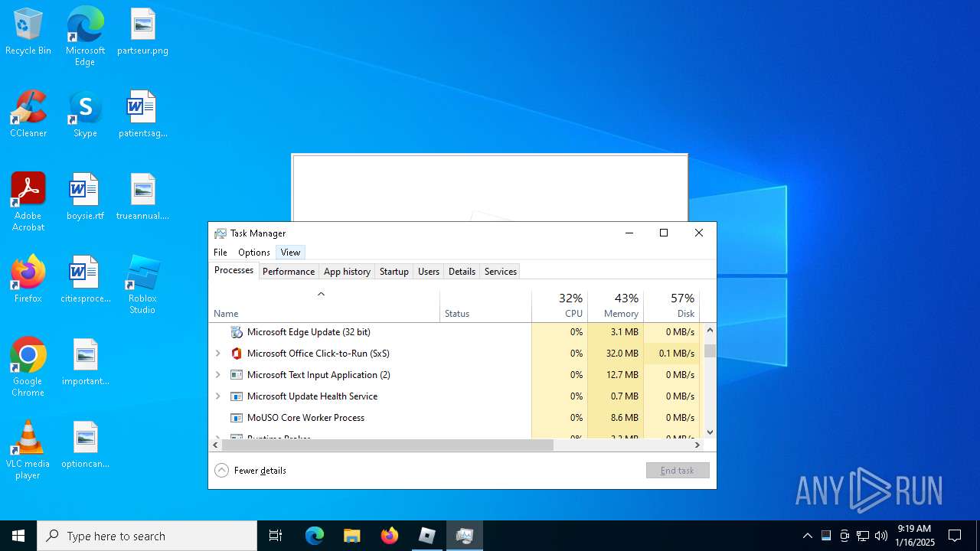Image resolution: width=980 pixels, height=551 pixels.
Task: Select important... image file icon
Action: coord(85,363)
